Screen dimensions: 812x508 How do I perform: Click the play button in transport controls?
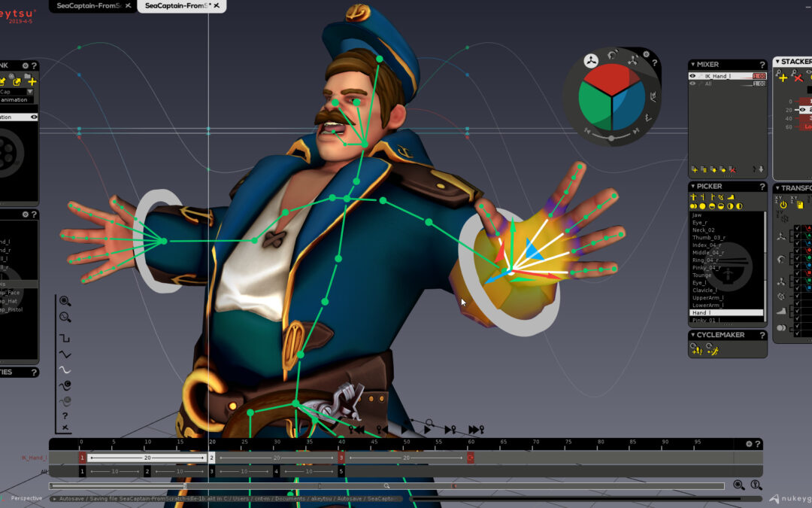pyautogui.click(x=427, y=430)
